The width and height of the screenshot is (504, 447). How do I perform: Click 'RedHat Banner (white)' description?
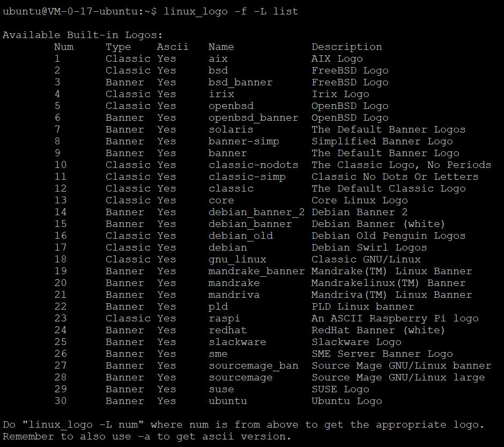tap(379, 330)
